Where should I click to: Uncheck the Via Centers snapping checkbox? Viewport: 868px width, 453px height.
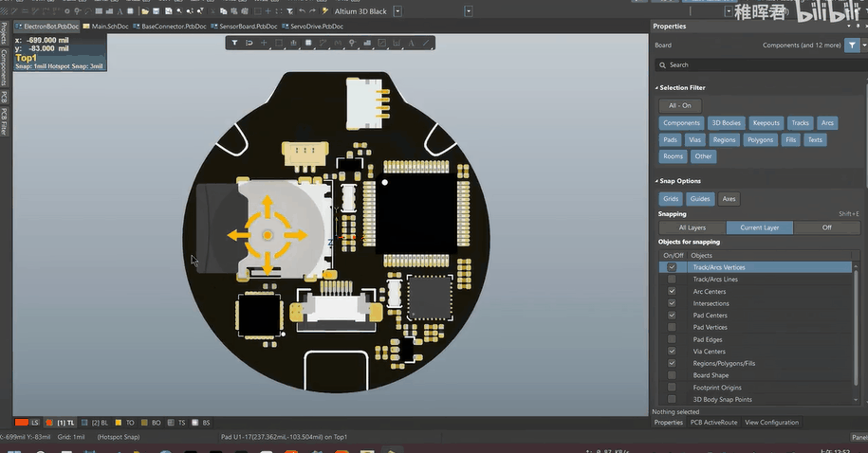[x=672, y=352]
